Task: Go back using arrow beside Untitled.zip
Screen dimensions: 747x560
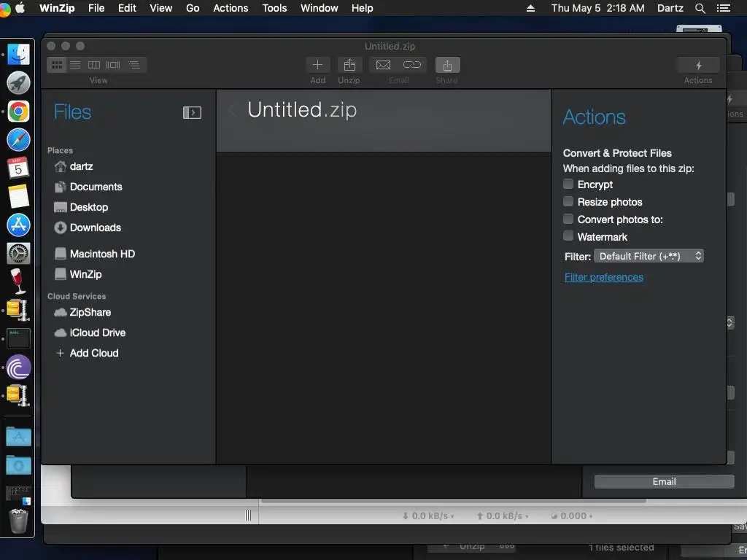Action: [232, 111]
